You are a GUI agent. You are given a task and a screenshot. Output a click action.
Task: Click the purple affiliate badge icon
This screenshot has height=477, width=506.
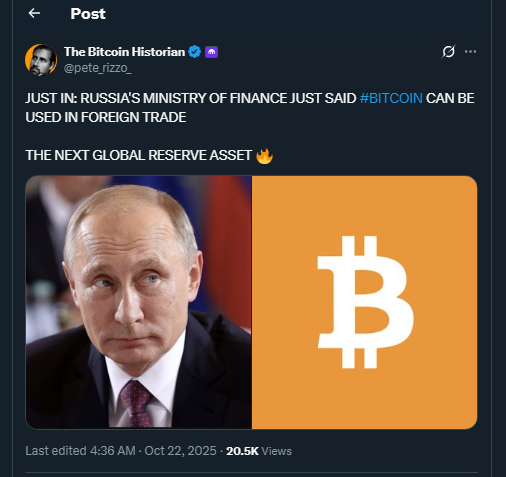(211, 52)
